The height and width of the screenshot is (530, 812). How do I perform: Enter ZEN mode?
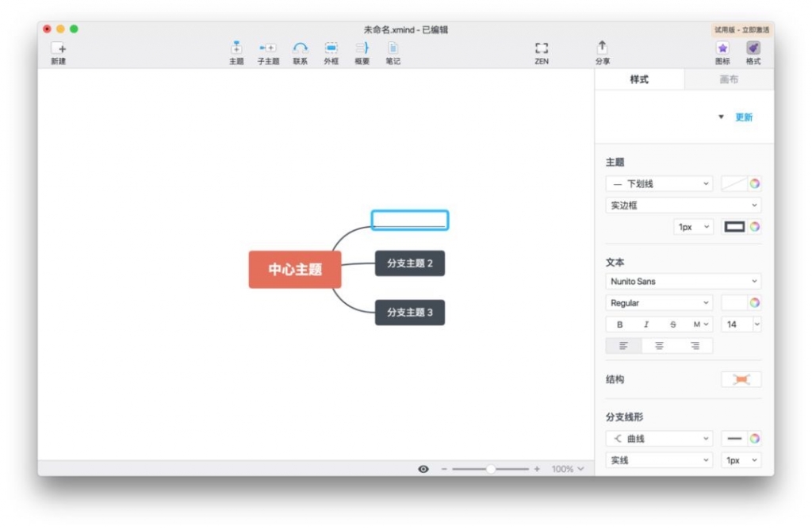(x=541, y=48)
